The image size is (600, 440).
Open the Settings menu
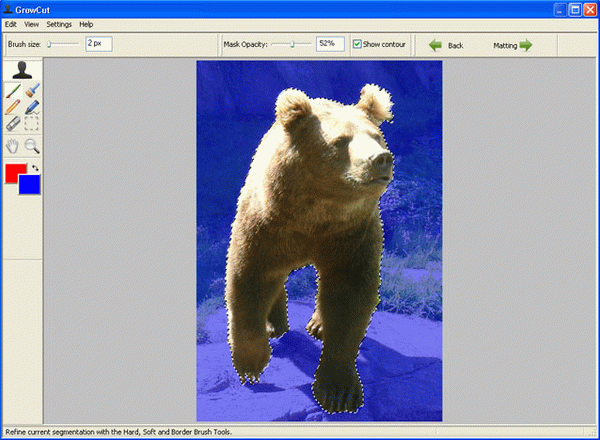click(59, 23)
